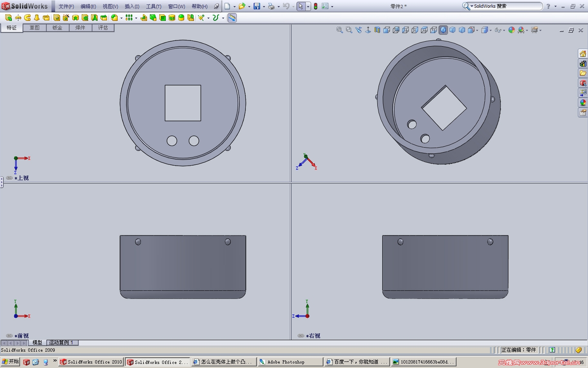This screenshot has height=368, width=588.
Task: Click the Print icon
Action: click(271, 6)
